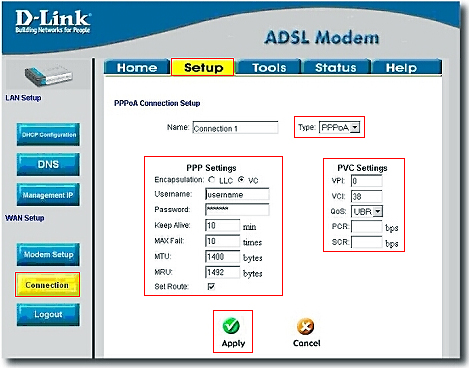
Task: Click the DNS sidebar button
Action: pos(48,164)
